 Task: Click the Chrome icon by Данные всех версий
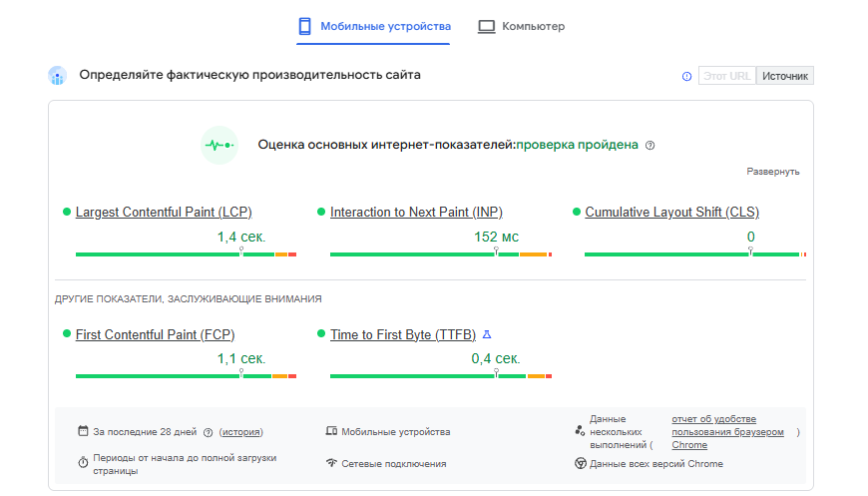(580, 463)
